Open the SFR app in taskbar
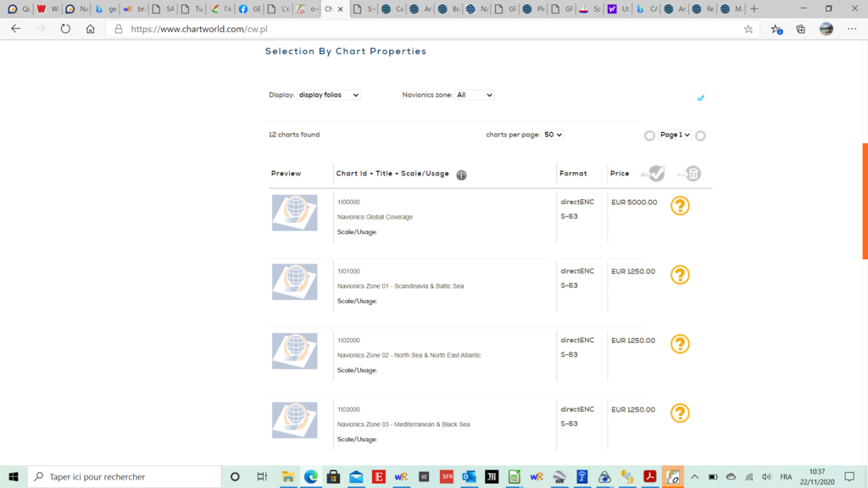Screen dimensions: 868x488 [x=446, y=476]
